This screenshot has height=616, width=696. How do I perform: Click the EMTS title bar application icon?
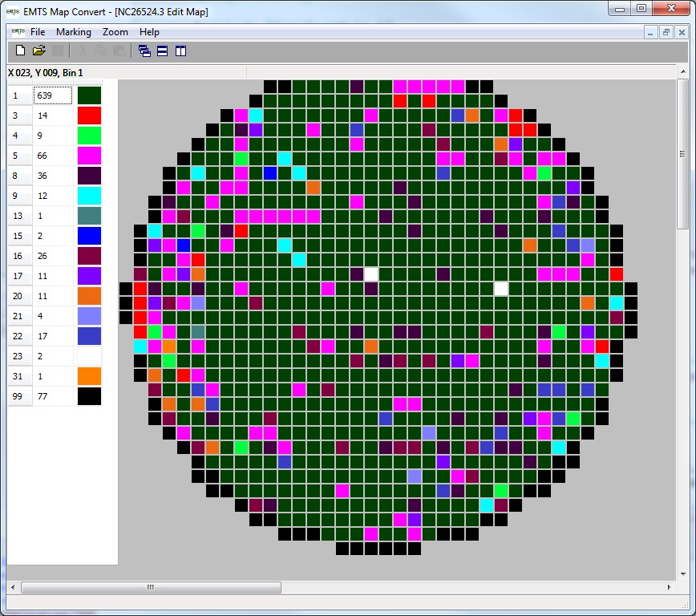[x=13, y=12]
